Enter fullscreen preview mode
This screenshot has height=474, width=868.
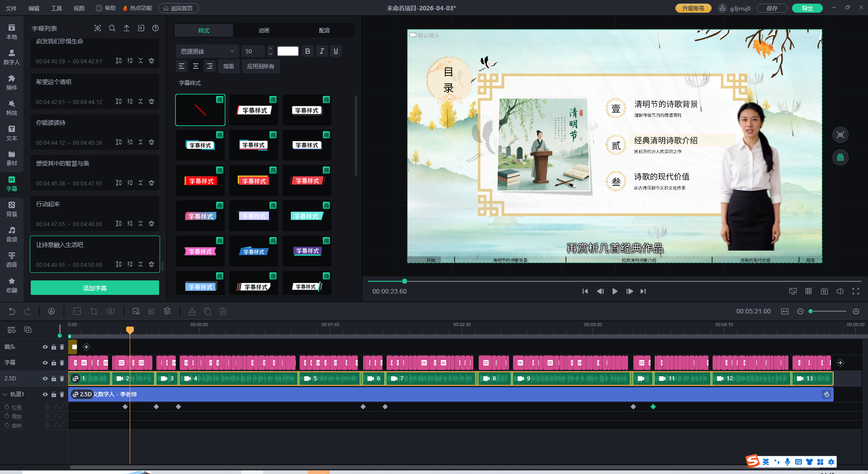855,291
